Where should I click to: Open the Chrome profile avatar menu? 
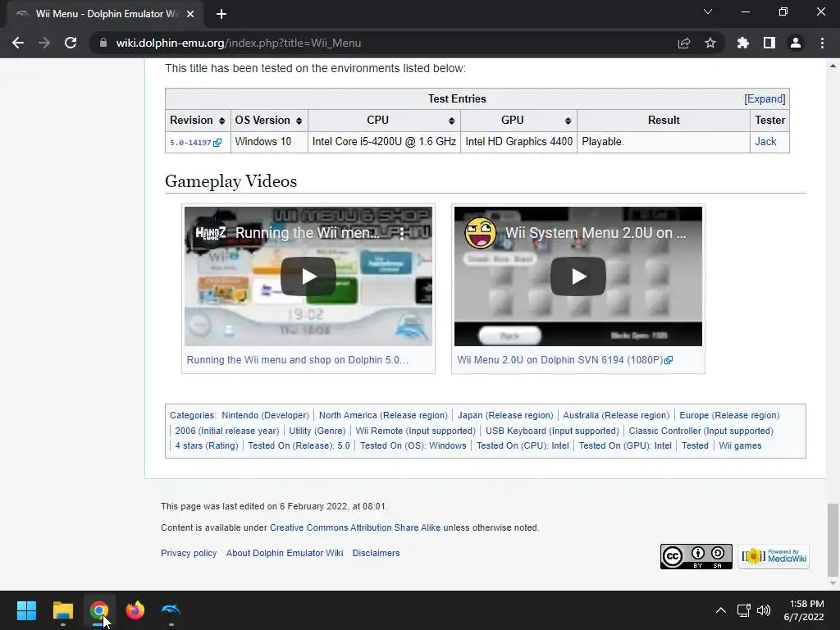796,43
